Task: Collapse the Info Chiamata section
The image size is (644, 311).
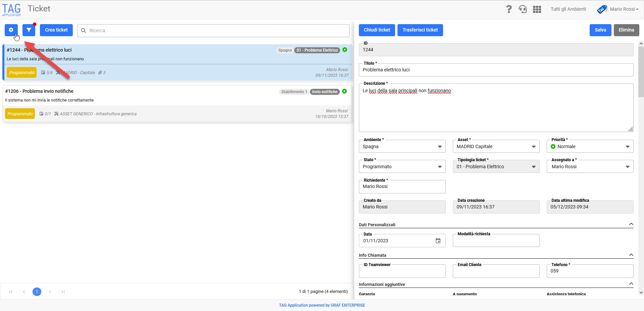Action: [x=631, y=255]
